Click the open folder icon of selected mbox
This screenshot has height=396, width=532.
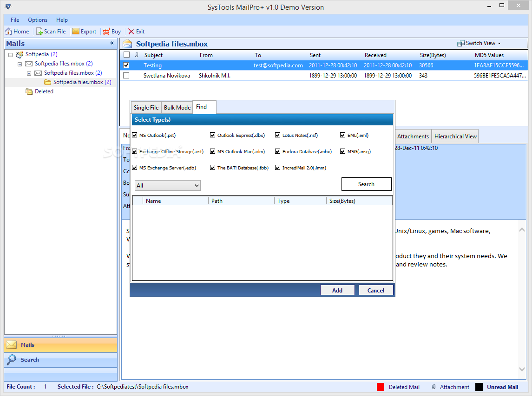[x=47, y=82]
